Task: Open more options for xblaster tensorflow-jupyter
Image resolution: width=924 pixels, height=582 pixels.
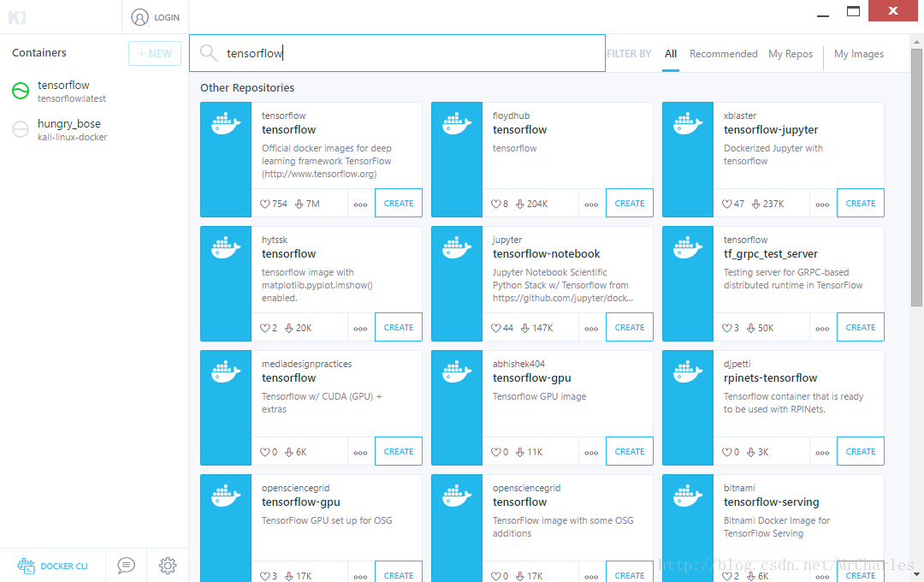Action: [x=823, y=204]
